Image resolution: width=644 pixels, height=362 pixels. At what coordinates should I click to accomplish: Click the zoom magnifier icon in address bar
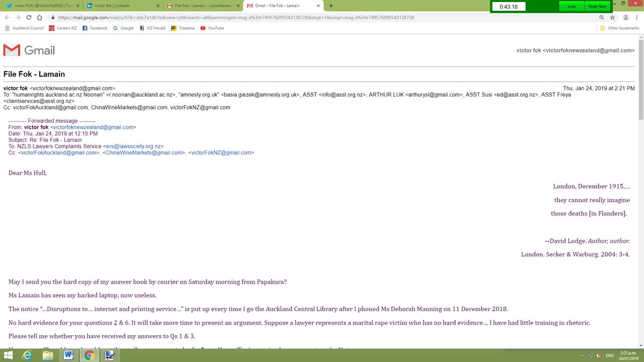pyautogui.click(x=602, y=17)
